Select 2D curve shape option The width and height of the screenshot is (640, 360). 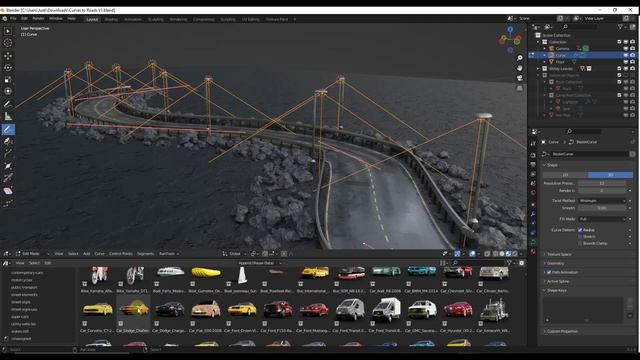(565, 175)
